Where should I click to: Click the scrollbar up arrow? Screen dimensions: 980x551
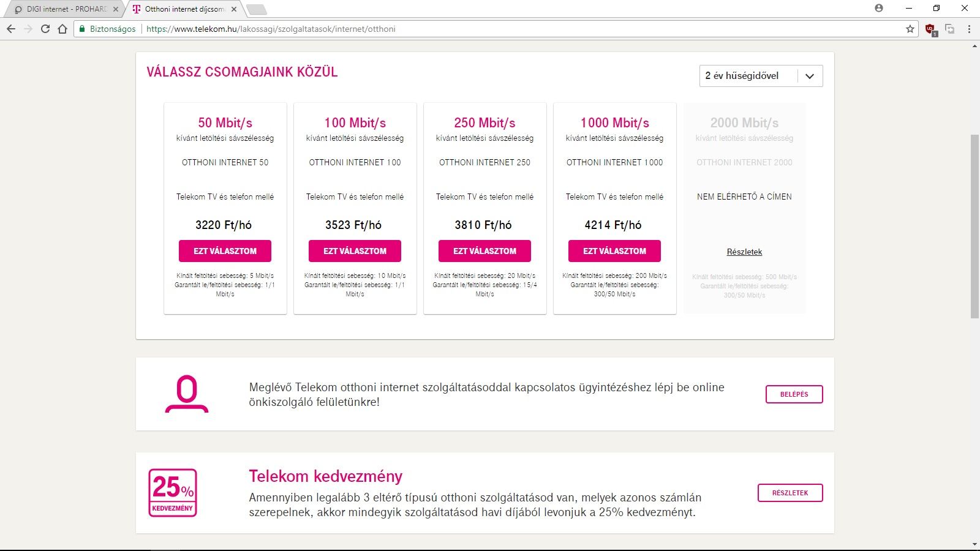[974, 47]
